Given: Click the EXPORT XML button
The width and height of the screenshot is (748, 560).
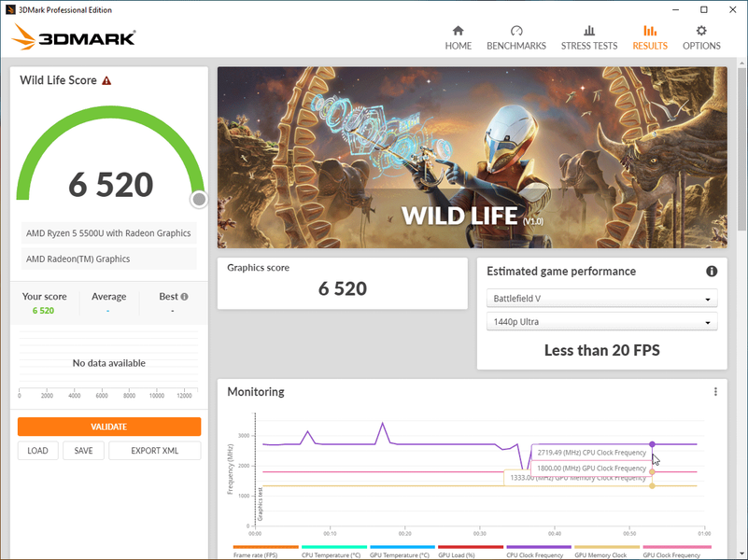Looking at the screenshot, I should (x=155, y=451).
